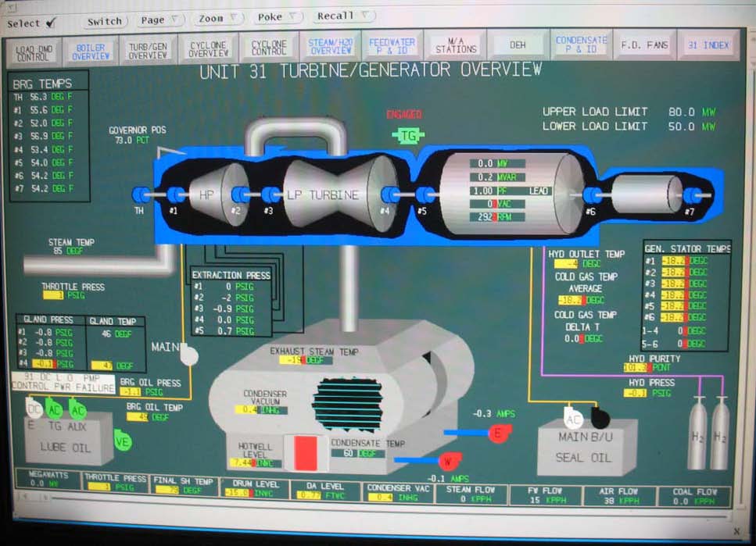Viewport: 756px width, 546px height.
Task: Click bearing #5 symbol on the shaft
Action: (x=425, y=194)
